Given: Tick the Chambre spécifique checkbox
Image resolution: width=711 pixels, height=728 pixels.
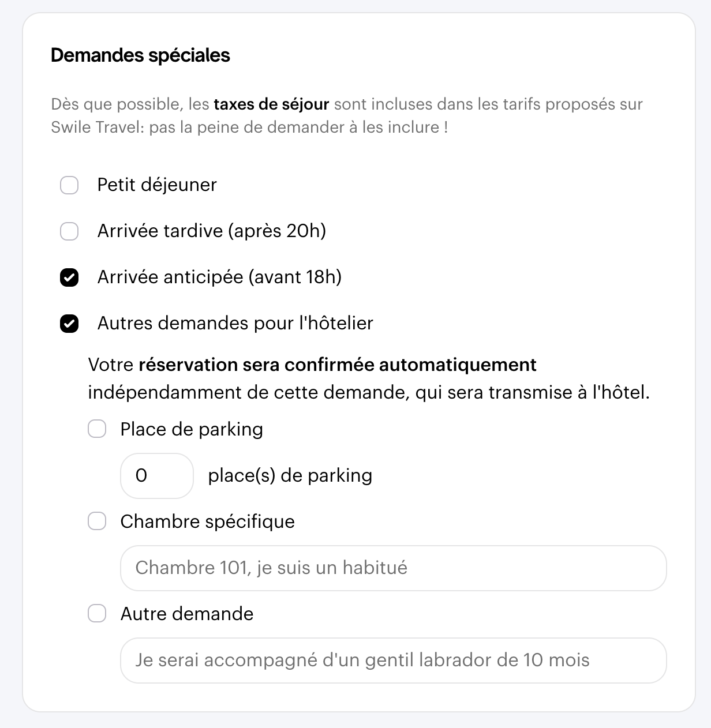Looking at the screenshot, I should [x=97, y=521].
